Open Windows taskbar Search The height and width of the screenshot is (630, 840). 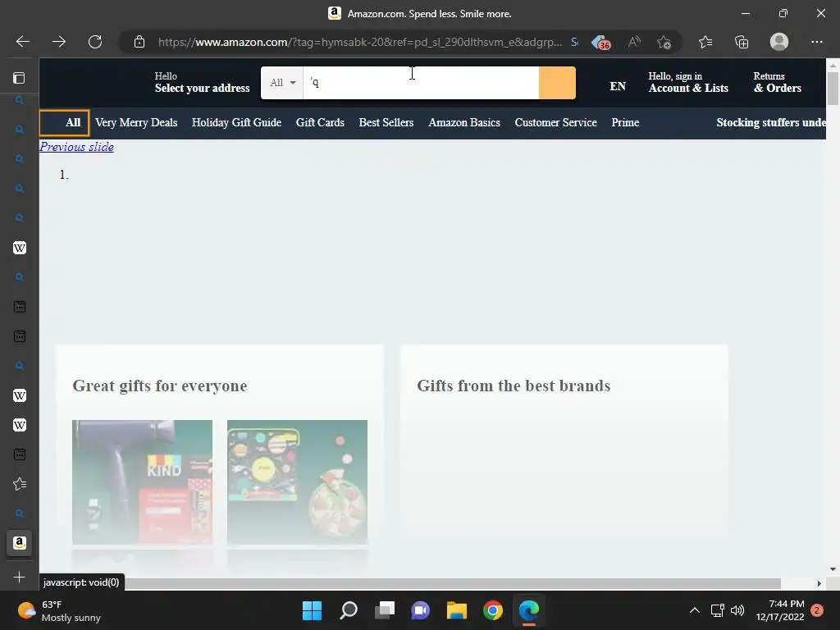[x=348, y=610]
